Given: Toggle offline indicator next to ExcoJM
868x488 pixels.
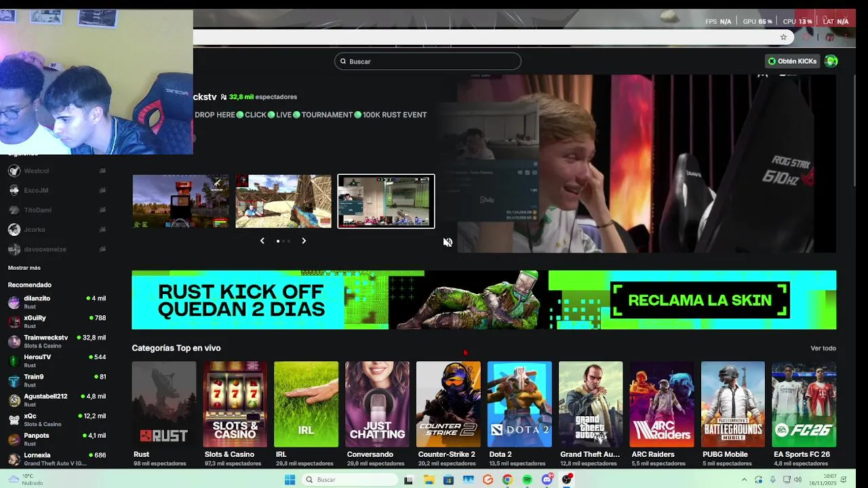Looking at the screenshot, I should pos(102,190).
